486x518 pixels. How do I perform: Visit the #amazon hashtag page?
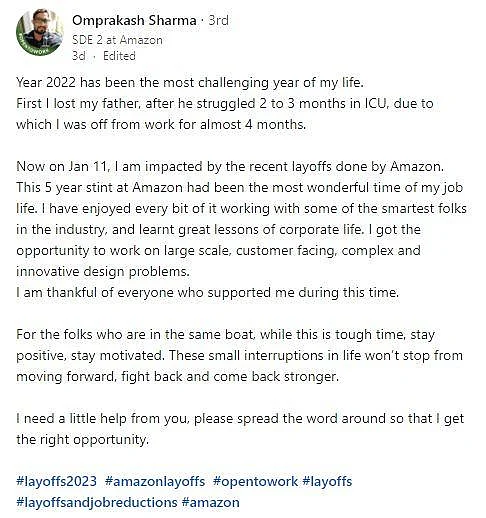[211, 502]
